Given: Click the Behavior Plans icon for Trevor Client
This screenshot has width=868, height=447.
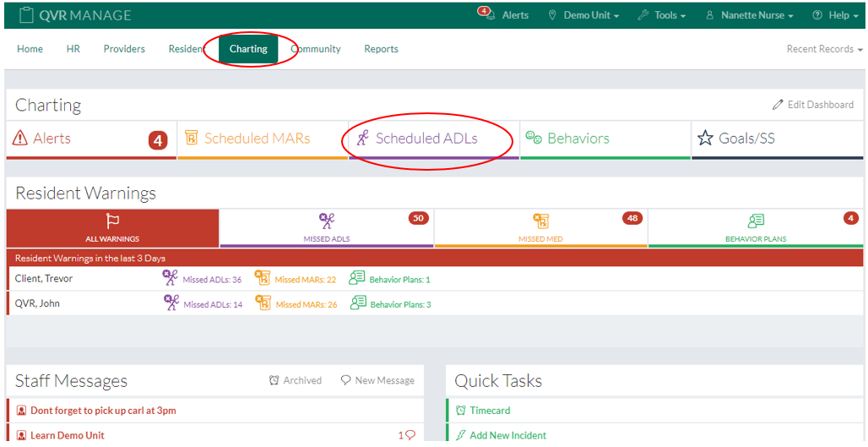Looking at the screenshot, I should coord(357,279).
